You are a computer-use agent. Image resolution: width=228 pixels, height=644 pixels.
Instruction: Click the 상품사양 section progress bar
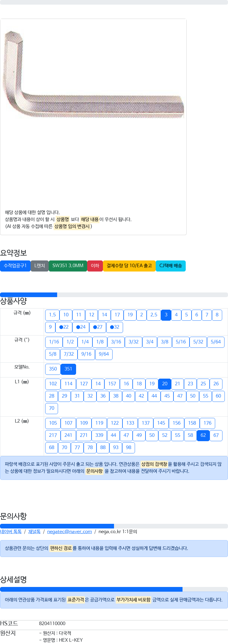point(114,295)
